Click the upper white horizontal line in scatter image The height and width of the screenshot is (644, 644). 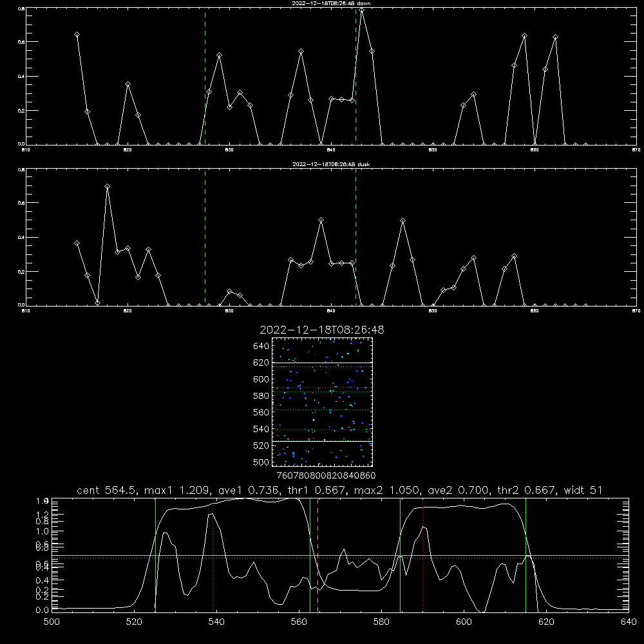(x=322, y=363)
